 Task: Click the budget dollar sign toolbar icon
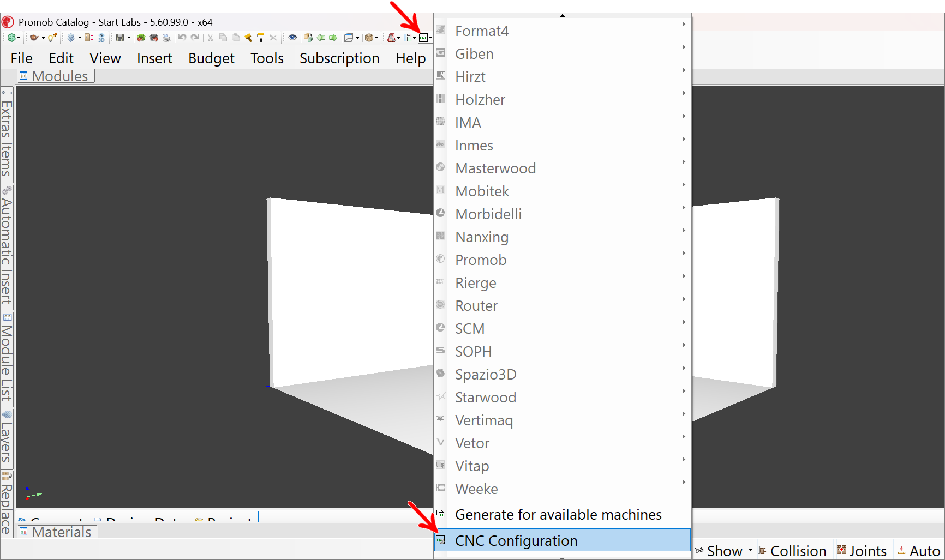click(11, 38)
